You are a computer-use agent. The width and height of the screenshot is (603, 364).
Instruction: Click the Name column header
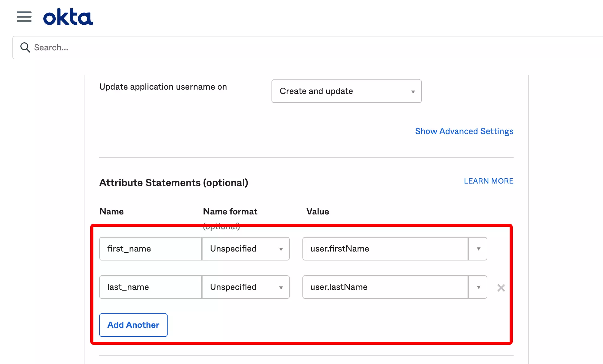click(x=112, y=212)
